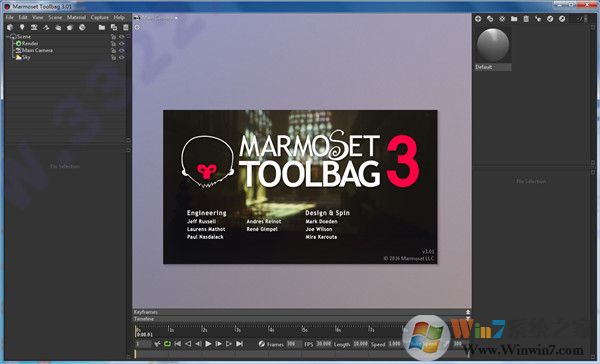Go to the next keyframe
The height and width of the screenshot is (364, 600).
[x=229, y=344]
